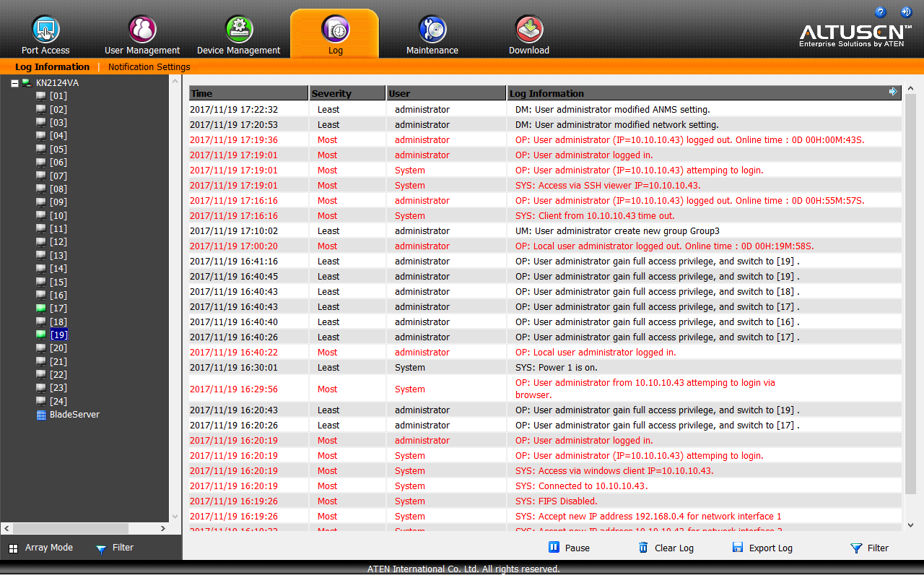Clear the log entries
The width and height of the screenshot is (924, 578).
(x=666, y=548)
